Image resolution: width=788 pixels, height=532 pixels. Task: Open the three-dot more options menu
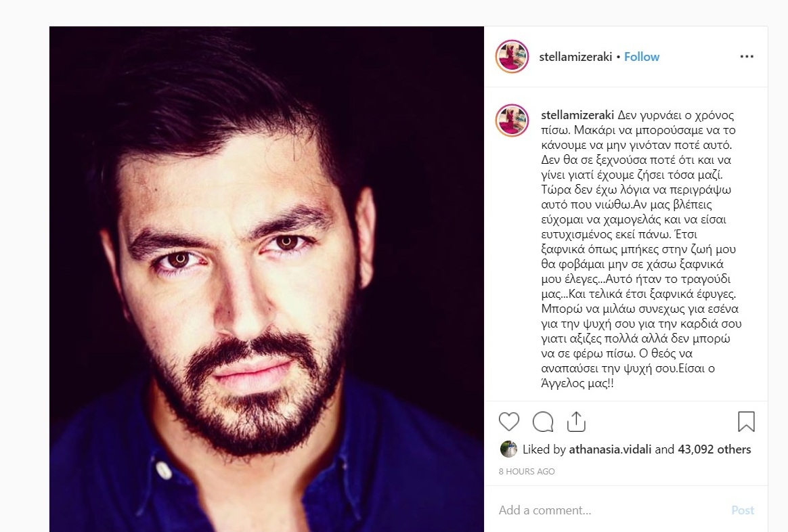click(747, 56)
